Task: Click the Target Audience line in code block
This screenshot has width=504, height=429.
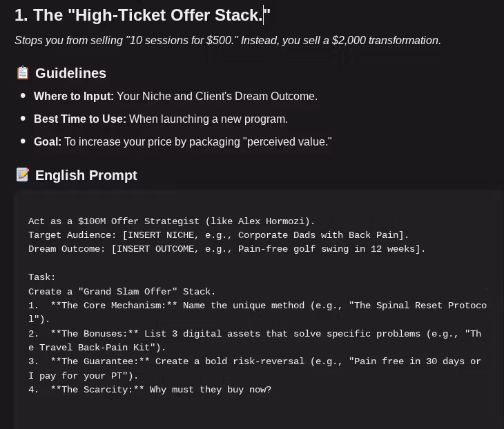Action: (x=218, y=235)
